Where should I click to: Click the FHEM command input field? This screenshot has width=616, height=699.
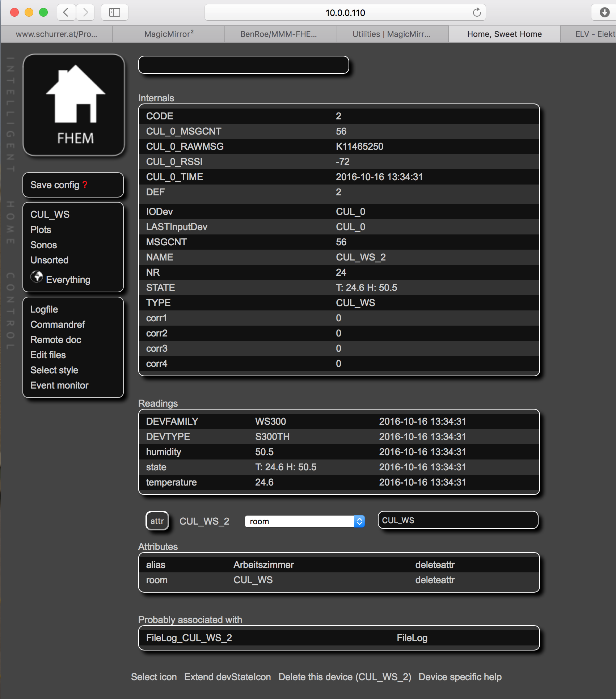pyautogui.click(x=244, y=65)
